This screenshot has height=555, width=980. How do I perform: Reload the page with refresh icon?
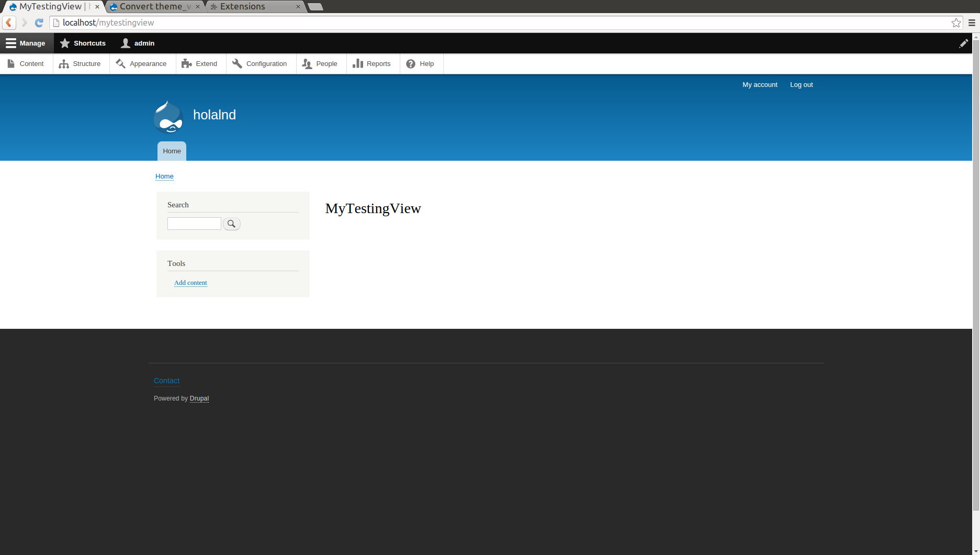[39, 23]
